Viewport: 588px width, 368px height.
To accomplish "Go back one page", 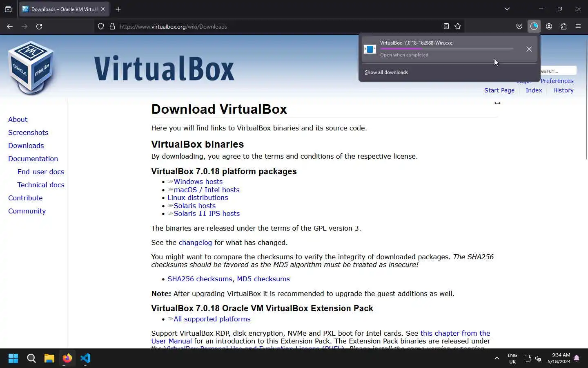I will (10, 27).
